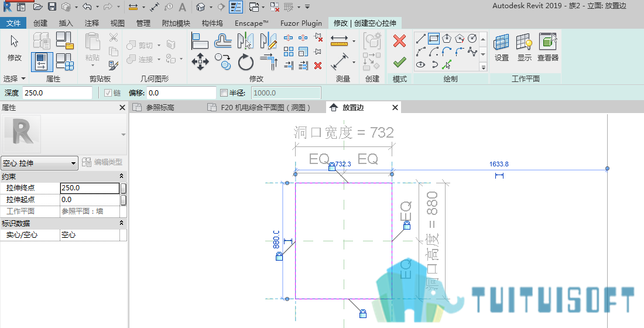
Task: Toggle the lock on the 732.3 dimension
Action: (332, 166)
